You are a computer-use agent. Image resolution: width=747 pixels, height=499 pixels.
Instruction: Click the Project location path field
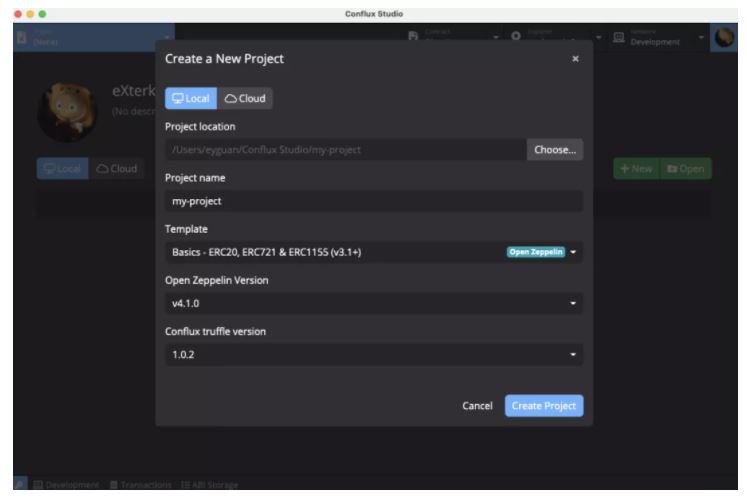[x=345, y=150]
